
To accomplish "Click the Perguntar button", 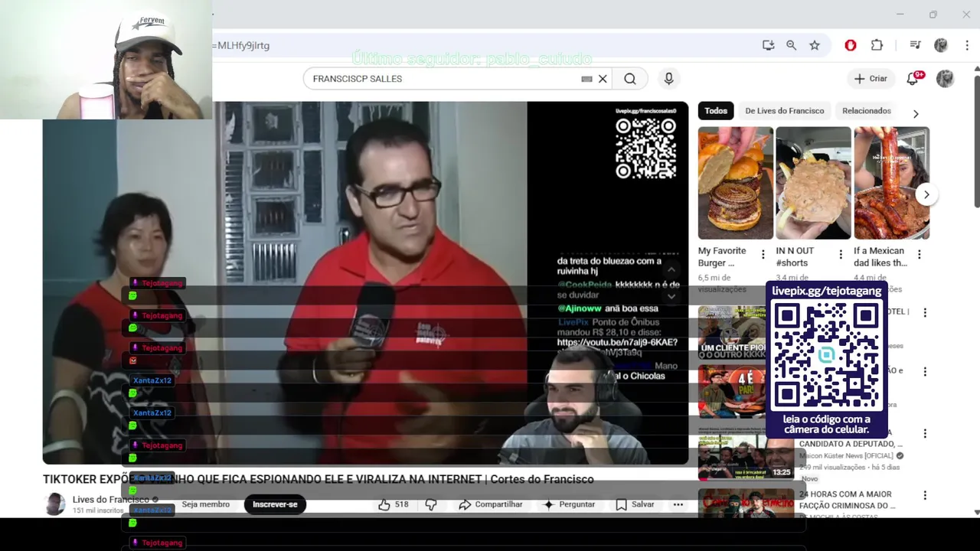I will coord(568,504).
